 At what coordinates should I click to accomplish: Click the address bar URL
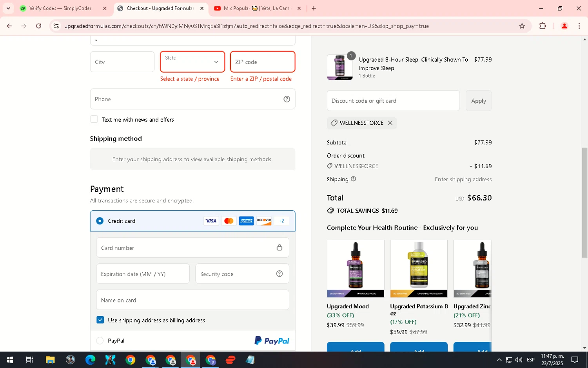246,26
